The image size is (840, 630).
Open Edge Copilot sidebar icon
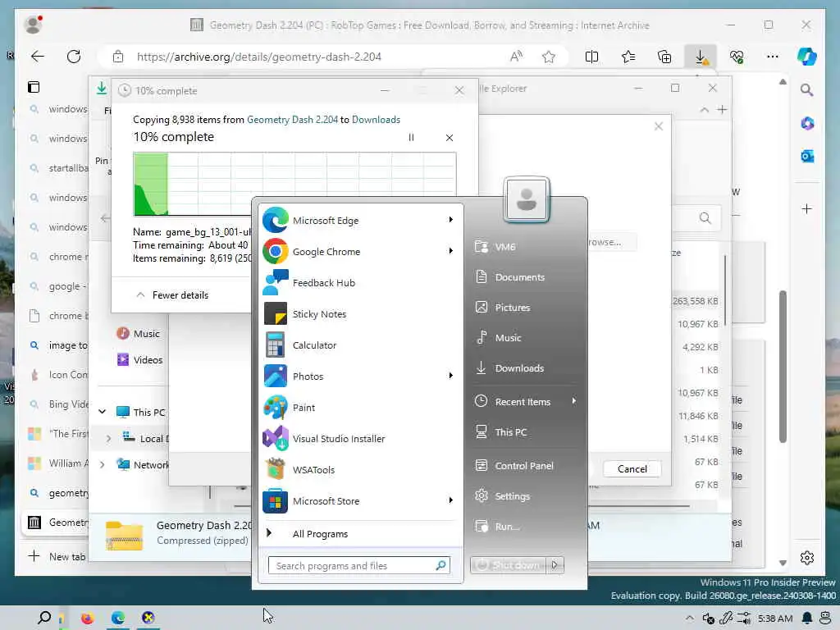coord(807,57)
